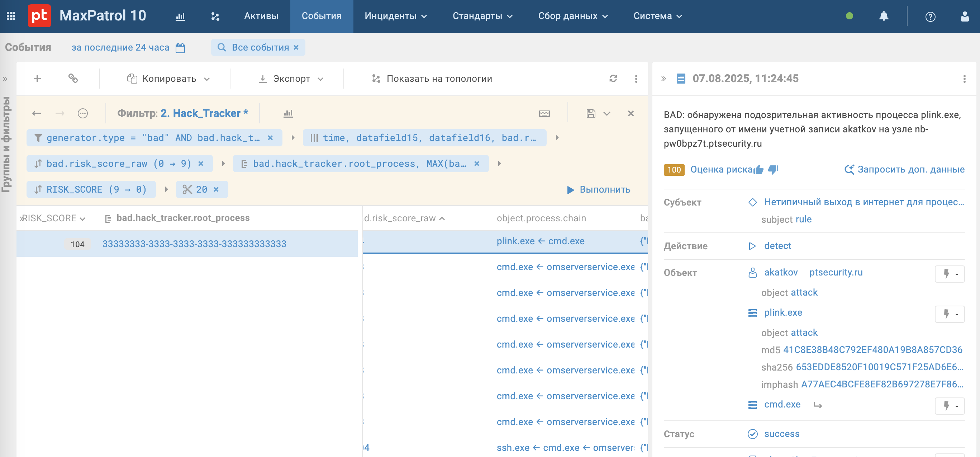Click the lightning action button for cmd.exe object
Viewport: 980px width, 457px height.
click(x=950, y=406)
